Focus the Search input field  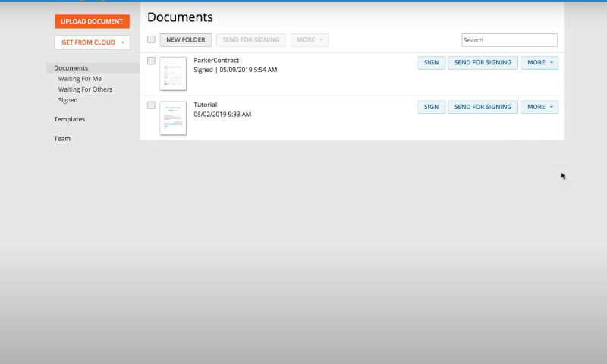509,40
